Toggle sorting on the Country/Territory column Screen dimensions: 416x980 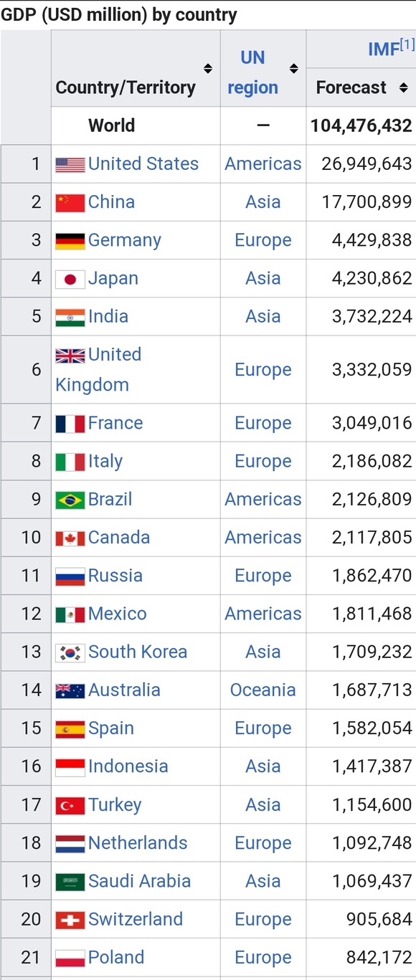coord(207,69)
